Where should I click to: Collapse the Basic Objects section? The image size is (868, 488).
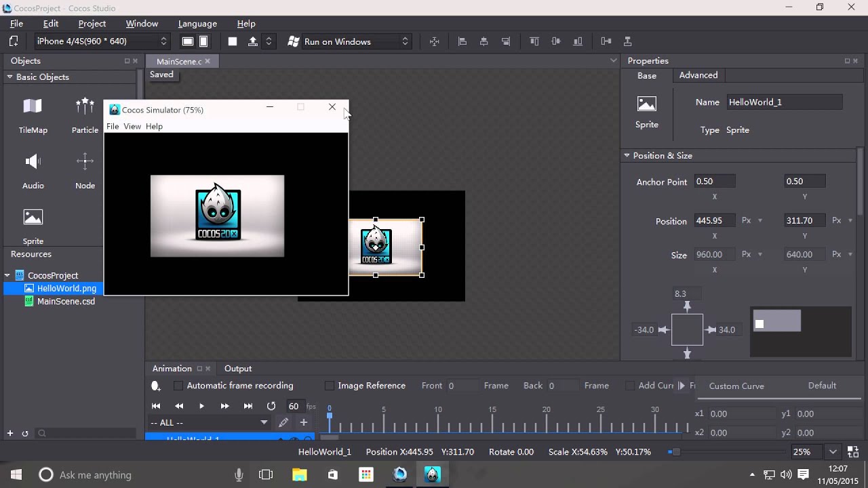[10, 77]
